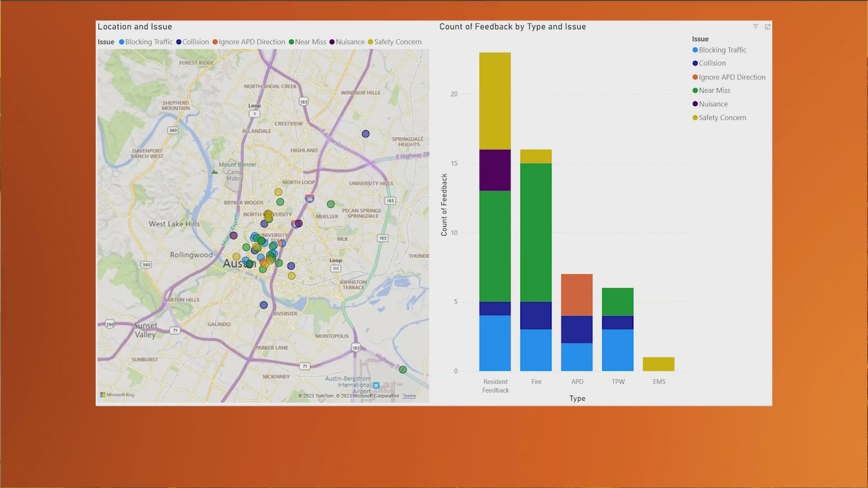
Task: Select Nuisance in the map legend
Action: pos(347,42)
